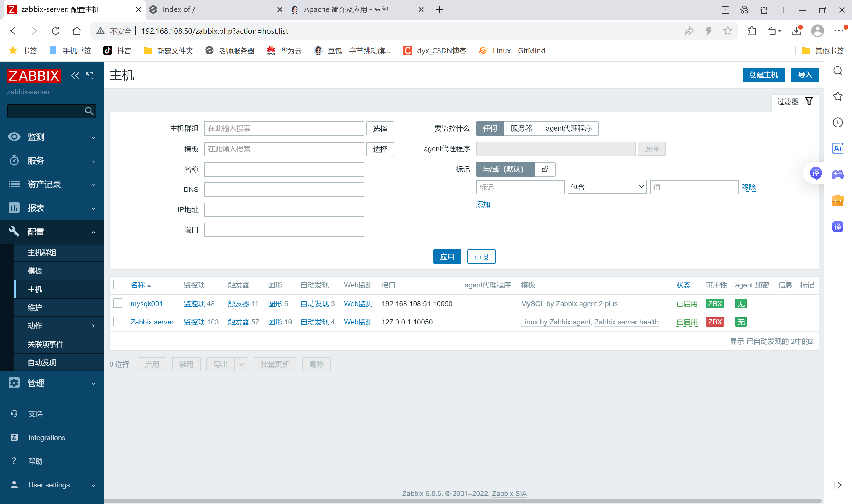Open the filter funnel icon
This screenshot has width=852, height=504.
pyautogui.click(x=809, y=101)
